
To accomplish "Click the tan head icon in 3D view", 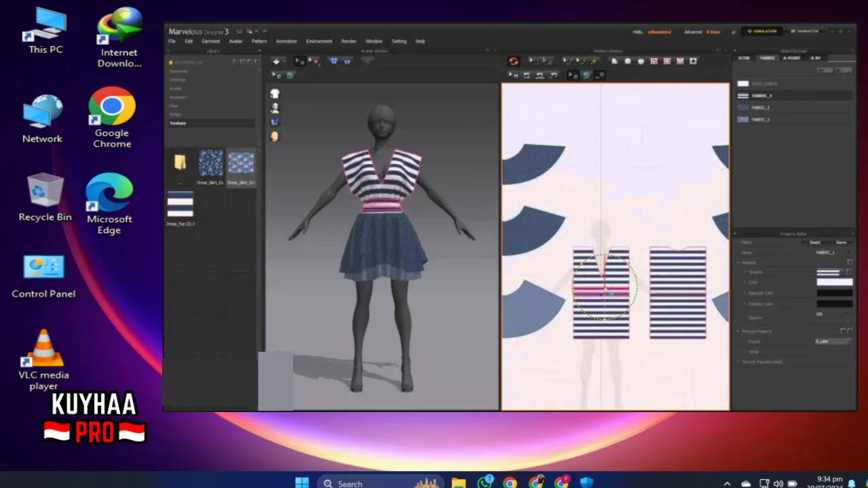I will click(275, 136).
